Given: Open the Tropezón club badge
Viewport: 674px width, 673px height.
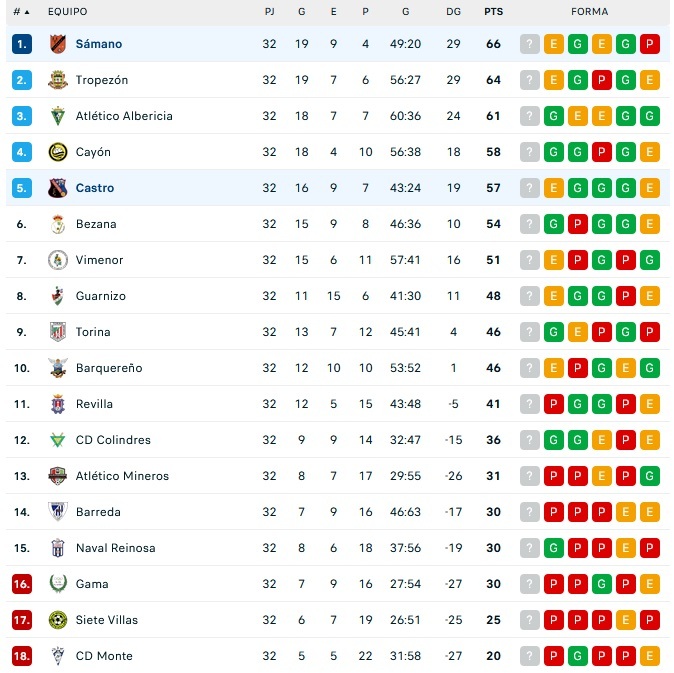Looking at the screenshot, I should point(58,80).
